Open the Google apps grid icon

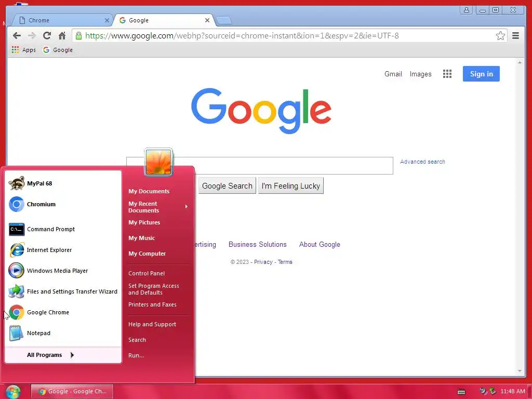pyautogui.click(x=447, y=74)
